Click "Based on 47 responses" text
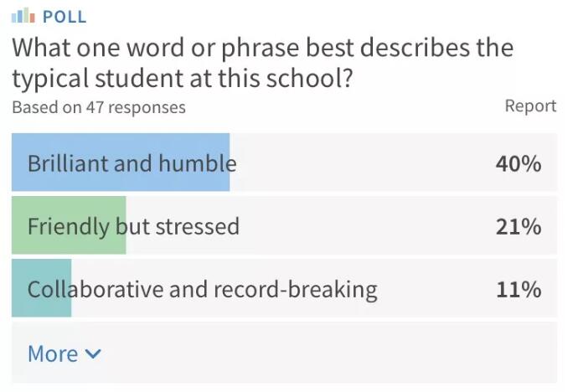The image size is (573, 392). 99,107
